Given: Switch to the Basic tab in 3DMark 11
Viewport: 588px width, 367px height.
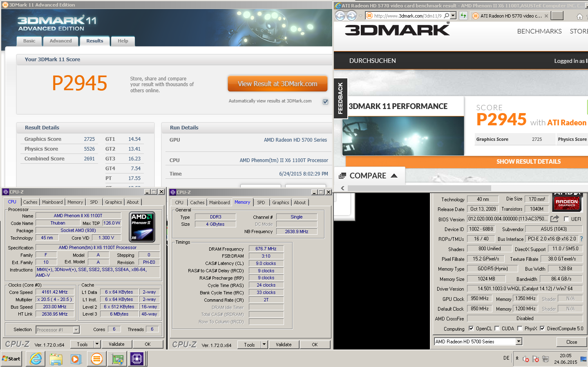Looking at the screenshot, I should tap(29, 41).
